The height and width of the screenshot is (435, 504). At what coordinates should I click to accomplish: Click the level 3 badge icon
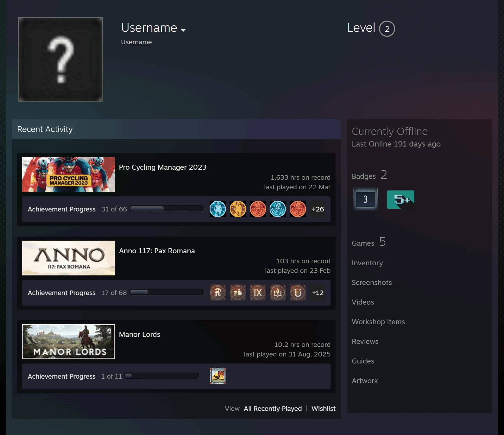pos(365,199)
